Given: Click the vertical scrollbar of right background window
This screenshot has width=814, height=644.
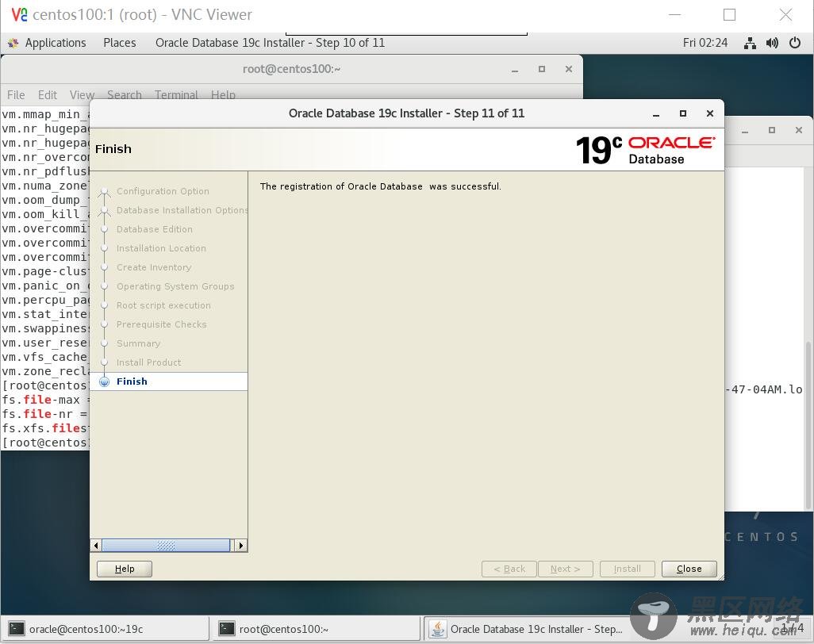Looking at the screenshot, I should (x=808, y=426).
